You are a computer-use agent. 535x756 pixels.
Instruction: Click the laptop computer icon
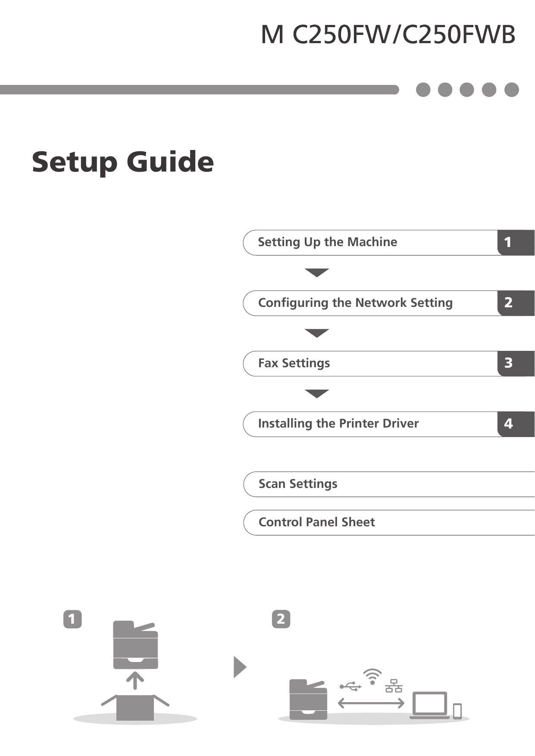tap(430, 705)
